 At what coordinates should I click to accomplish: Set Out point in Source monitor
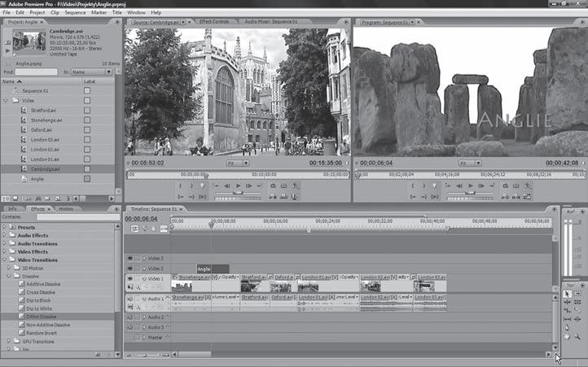(x=191, y=186)
